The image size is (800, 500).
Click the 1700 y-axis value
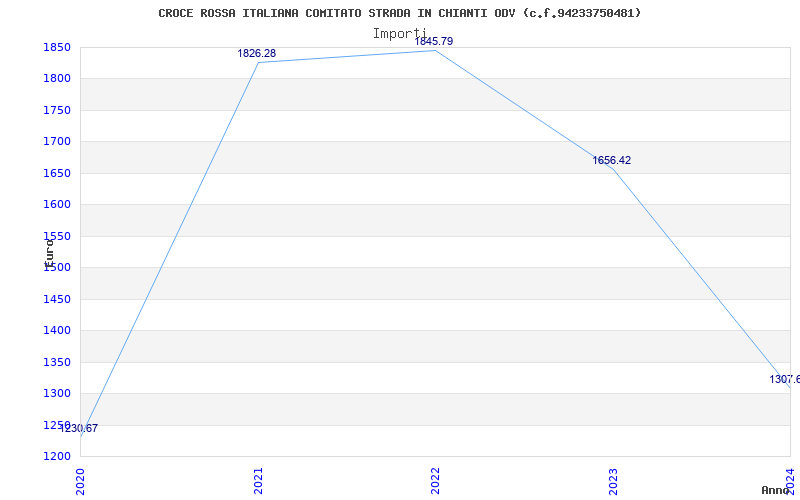56,141
